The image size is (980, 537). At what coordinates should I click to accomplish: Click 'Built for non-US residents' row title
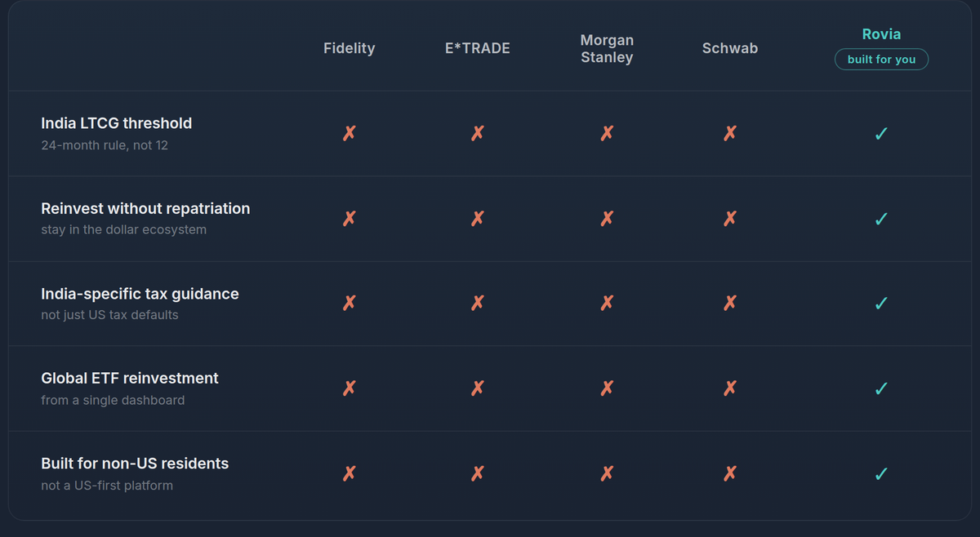tap(135, 464)
